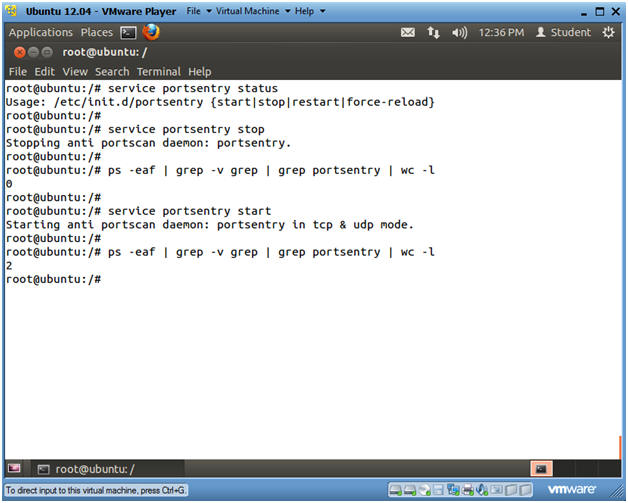628x503 pixels.
Task: Click the Student user menu
Action: [564, 32]
